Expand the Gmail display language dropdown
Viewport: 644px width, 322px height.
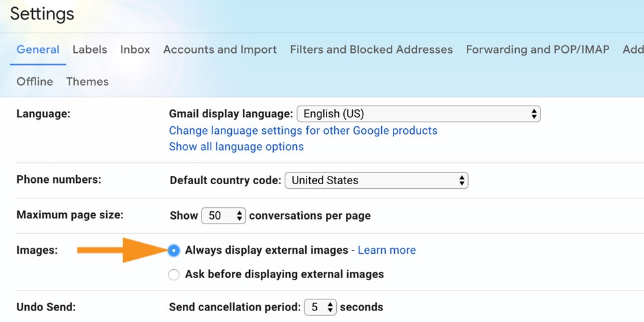418,114
